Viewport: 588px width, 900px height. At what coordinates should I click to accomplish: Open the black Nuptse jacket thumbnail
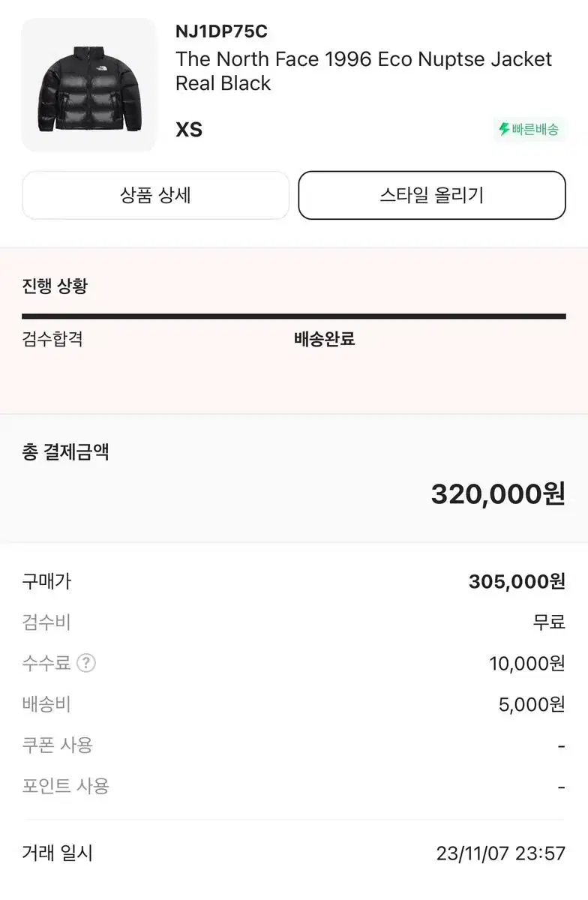tap(88, 85)
